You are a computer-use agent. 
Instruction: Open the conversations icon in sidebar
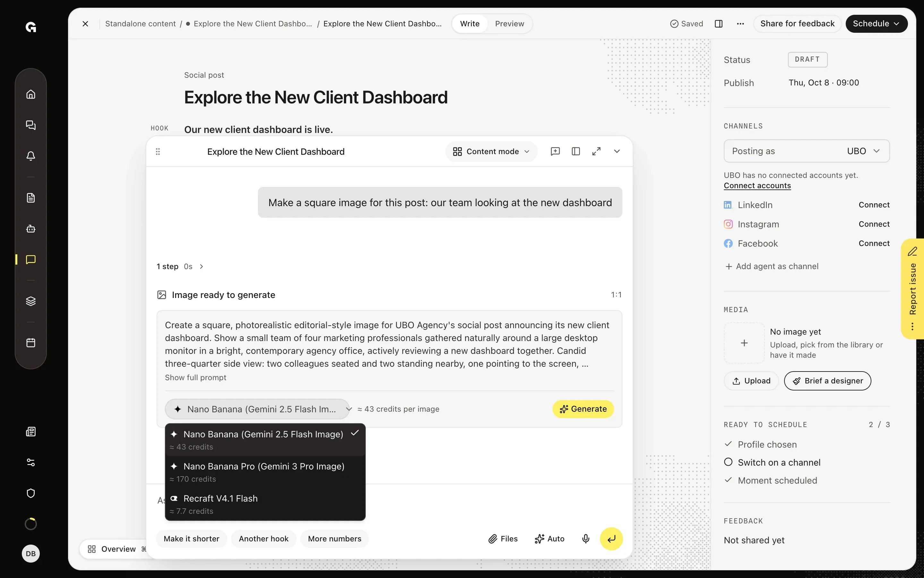[30, 125]
